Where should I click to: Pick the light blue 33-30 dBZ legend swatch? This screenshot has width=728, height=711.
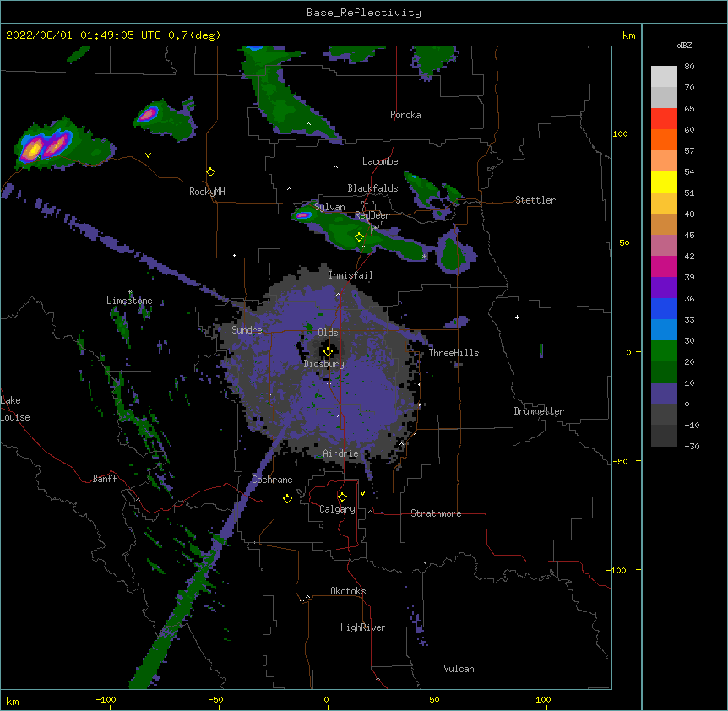tap(664, 330)
